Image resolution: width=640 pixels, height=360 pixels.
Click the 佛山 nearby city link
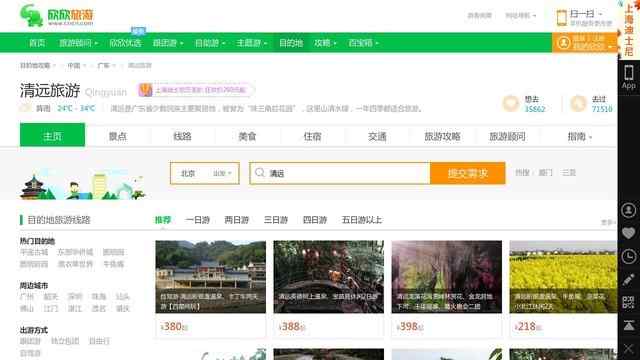27,309
